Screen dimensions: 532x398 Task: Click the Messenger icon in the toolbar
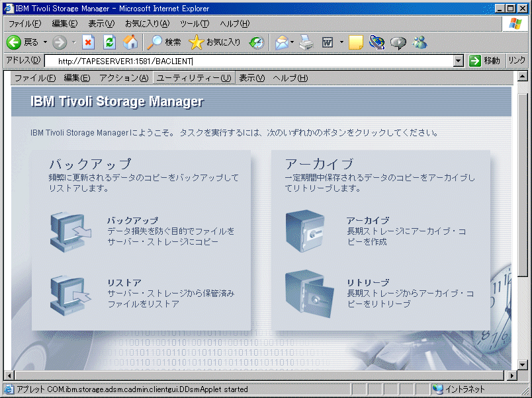(420, 42)
